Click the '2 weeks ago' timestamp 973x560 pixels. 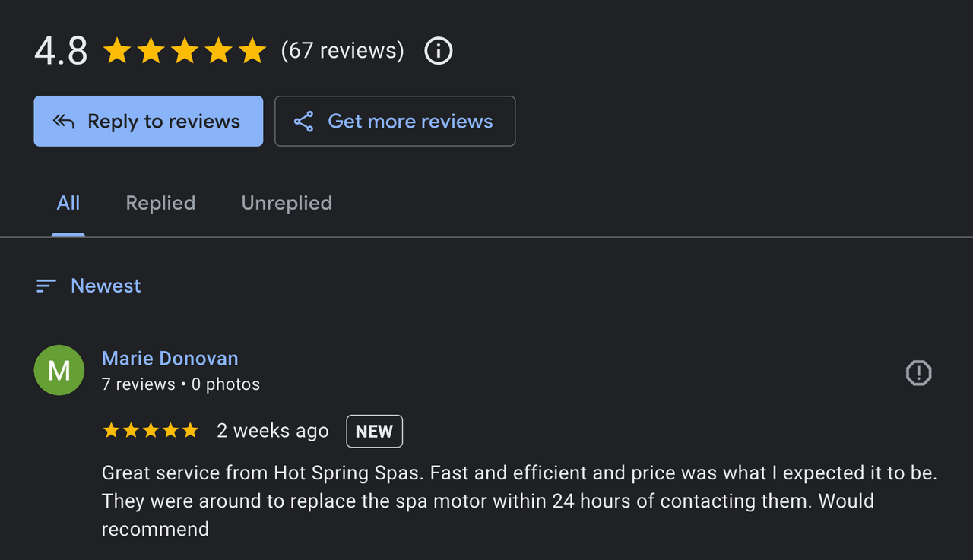point(273,431)
